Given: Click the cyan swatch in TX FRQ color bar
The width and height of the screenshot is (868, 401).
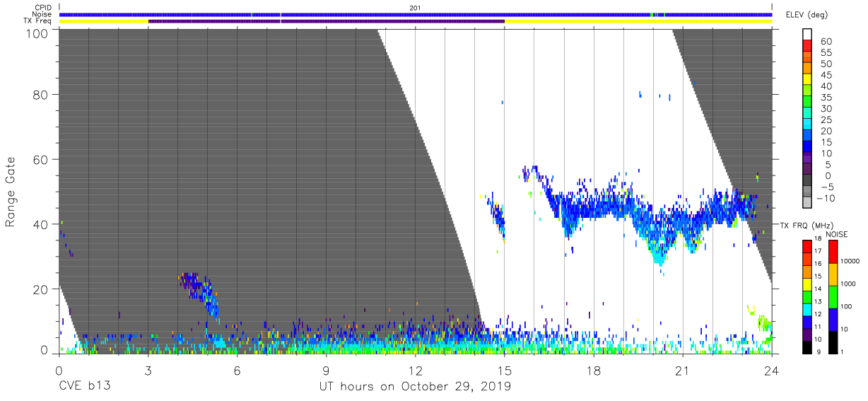Looking at the screenshot, I should [x=807, y=310].
